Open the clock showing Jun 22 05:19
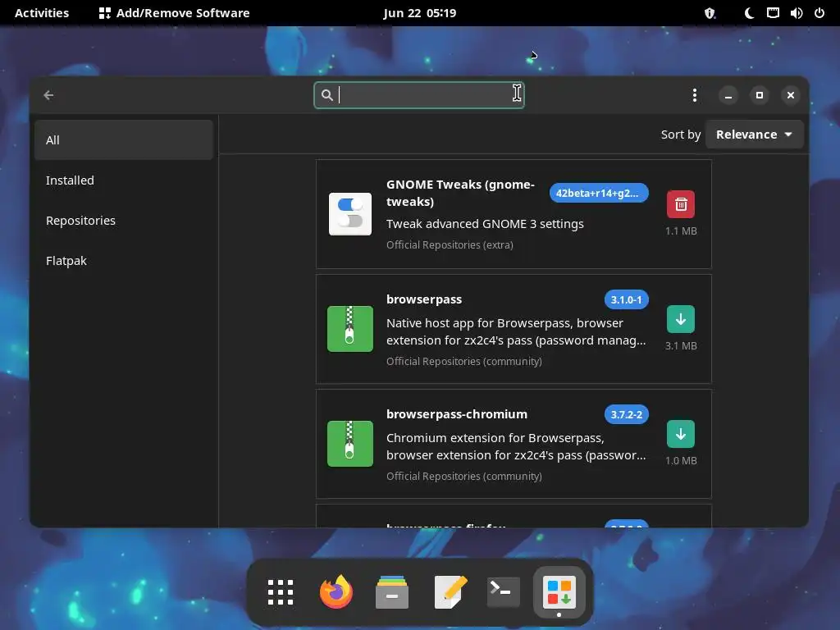The image size is (840, 630). tap(419, 13)
